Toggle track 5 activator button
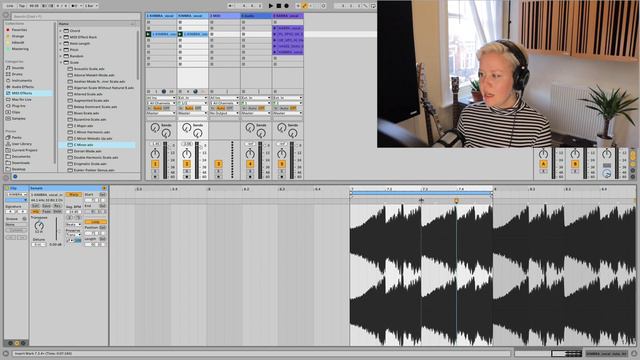 click(282, 164)
